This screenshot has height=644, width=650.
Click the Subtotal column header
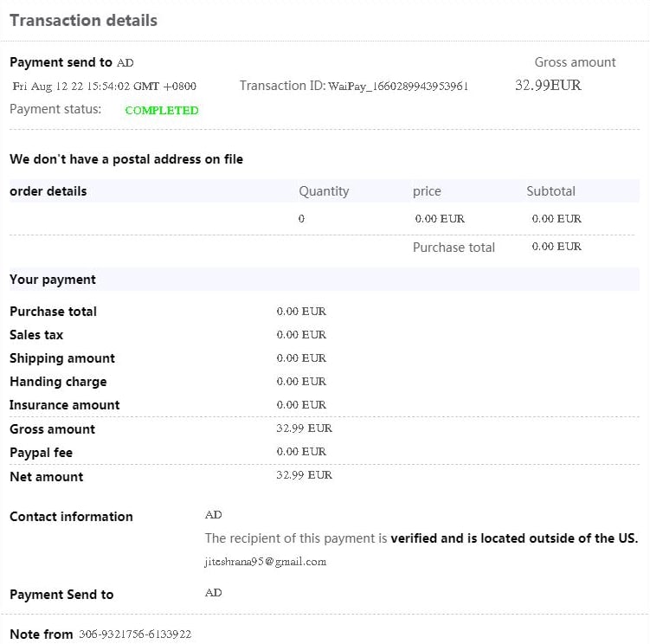point(551,191)
